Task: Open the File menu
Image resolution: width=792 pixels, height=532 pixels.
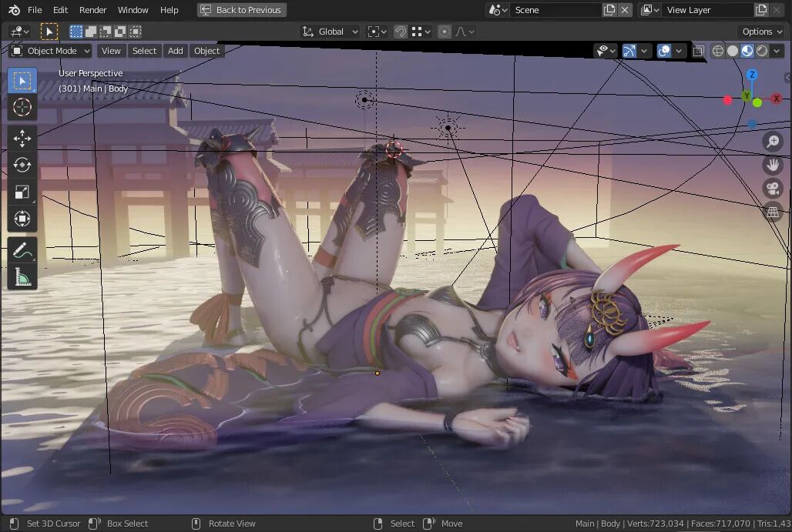Action: (x=35, y=10)
